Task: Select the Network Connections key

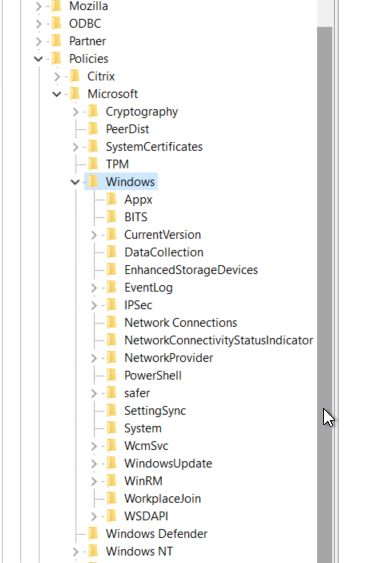Action: coord(181,322)
